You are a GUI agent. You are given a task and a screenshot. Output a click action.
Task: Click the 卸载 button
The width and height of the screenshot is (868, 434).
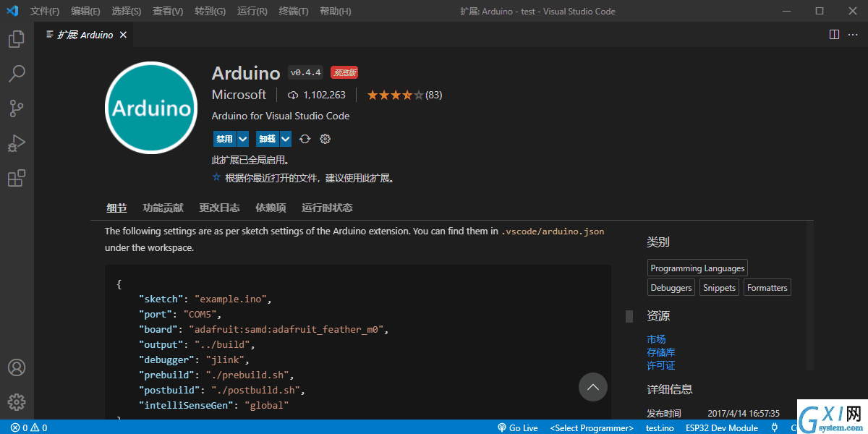tap(267, 139)
